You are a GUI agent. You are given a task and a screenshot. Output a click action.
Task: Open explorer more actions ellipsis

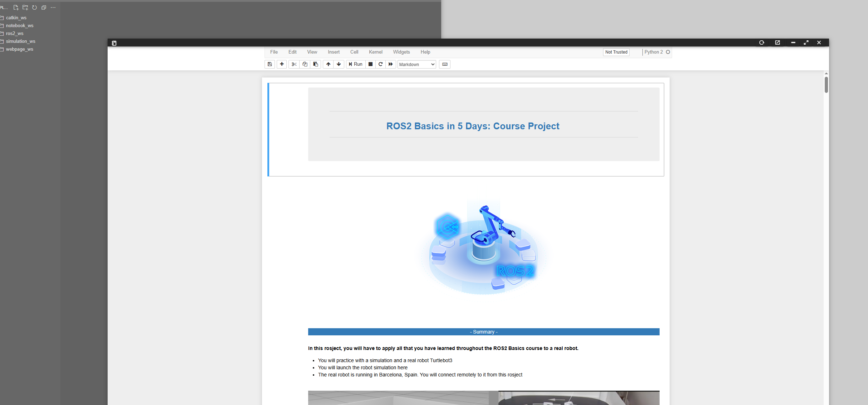53,7
